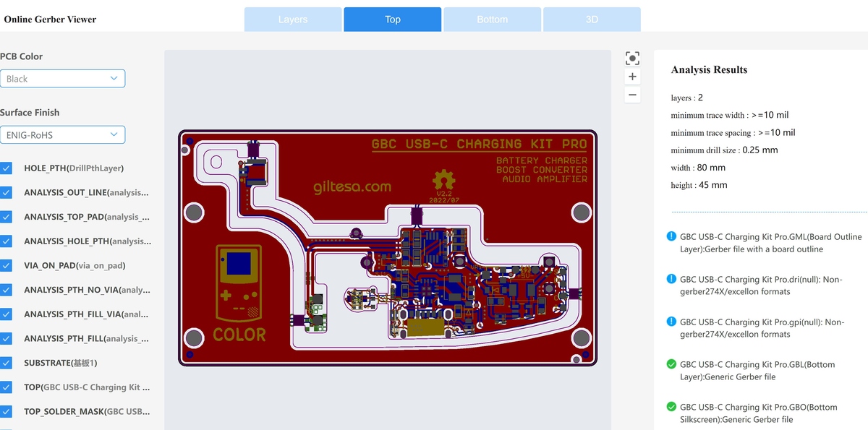
Task: Open the 3D view tab
Action: [592, 20]
